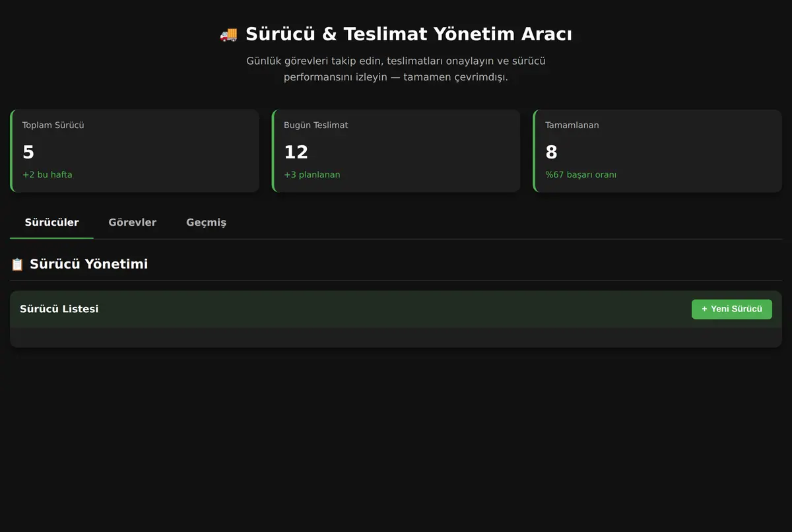Switch to the Geçmiş tab
This screenshot has height=532, width=792.
coord(206,222)
